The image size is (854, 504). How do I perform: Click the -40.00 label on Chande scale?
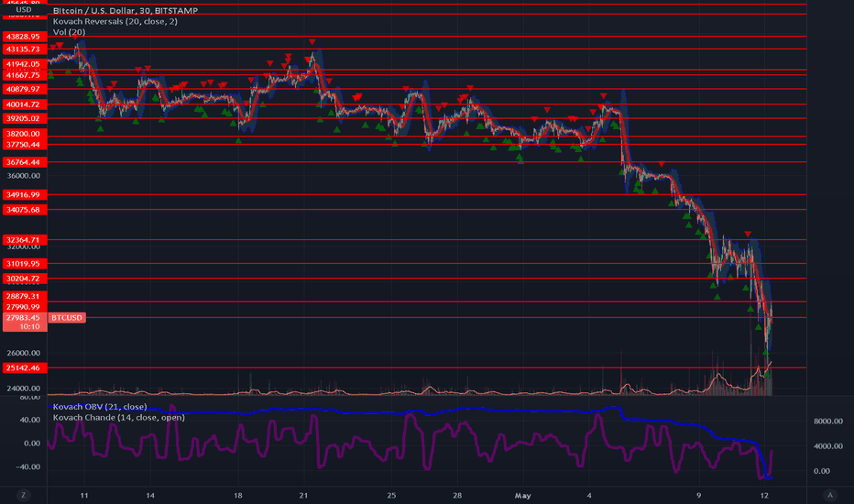tap(28, 467)
